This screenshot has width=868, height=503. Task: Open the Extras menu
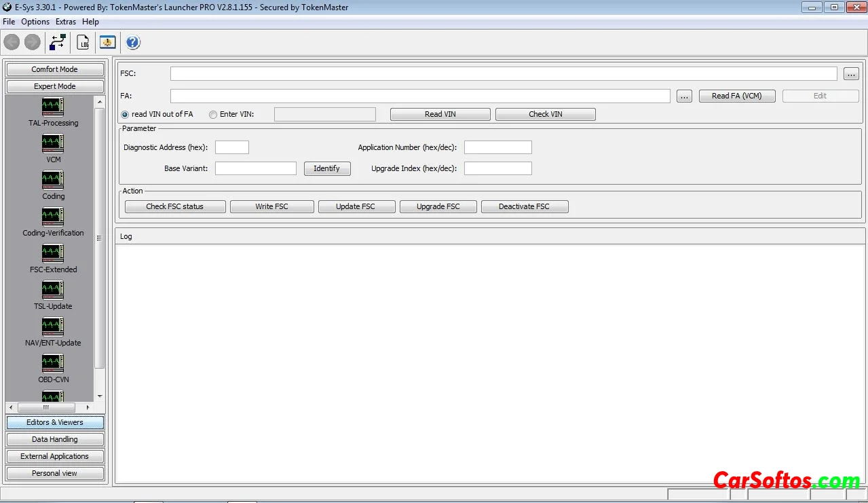66,22
